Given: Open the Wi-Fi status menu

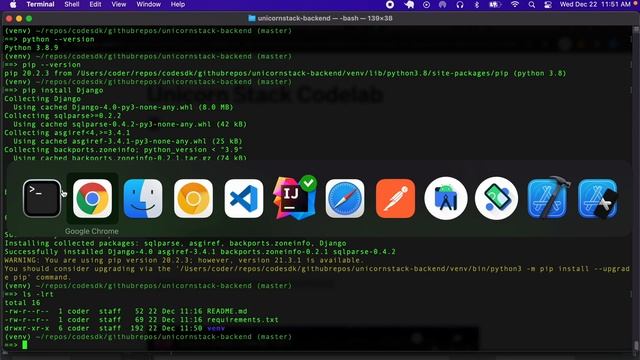Looking at the screenshot, I should 515,4.
